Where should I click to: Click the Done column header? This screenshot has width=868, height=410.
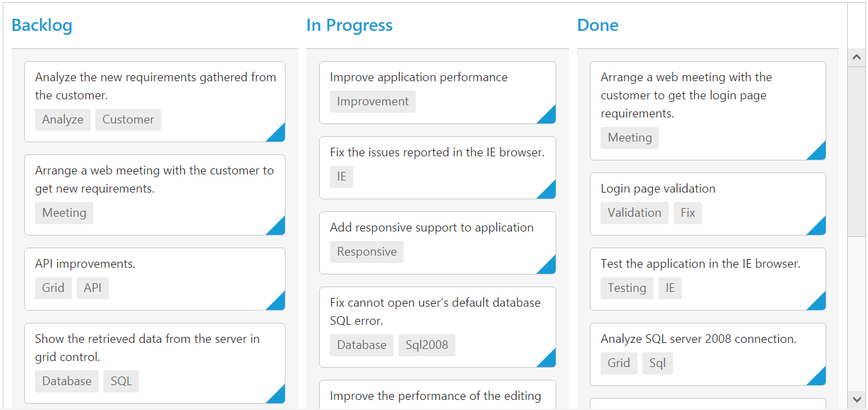click(x=598, y=25)
